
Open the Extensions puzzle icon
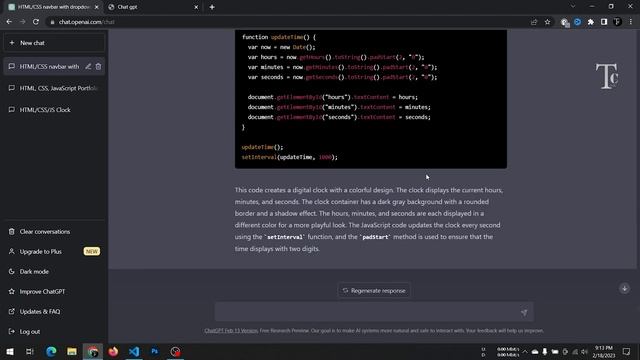pyautogui.click(x=591, y=22)
